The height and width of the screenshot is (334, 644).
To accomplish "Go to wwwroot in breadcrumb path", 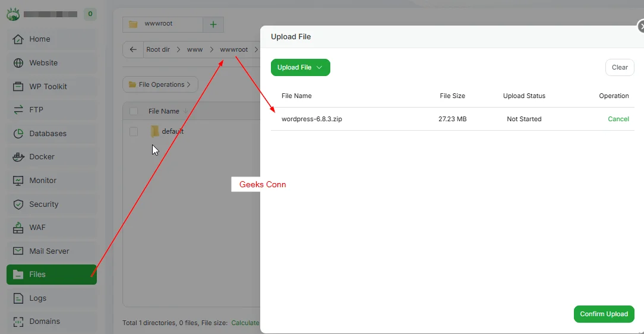I will (233, 49).
